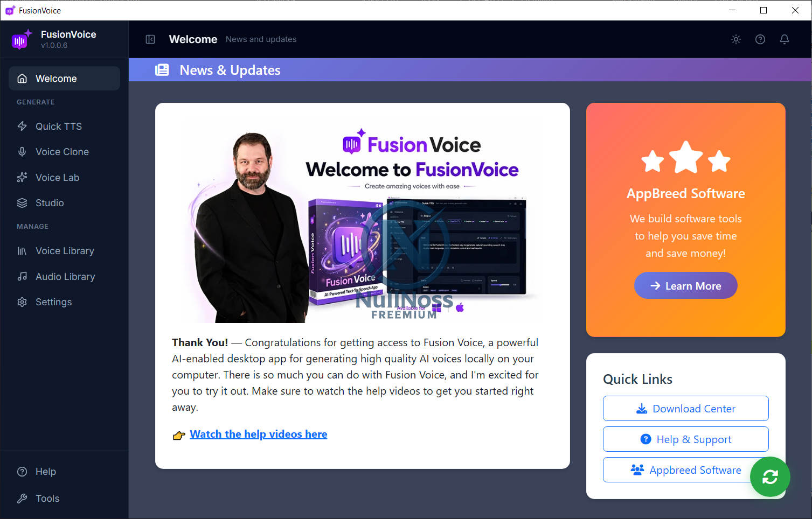The image size is (812, 519).
Task: Open Quick TTS from sidebar
Action: [64, 127]
